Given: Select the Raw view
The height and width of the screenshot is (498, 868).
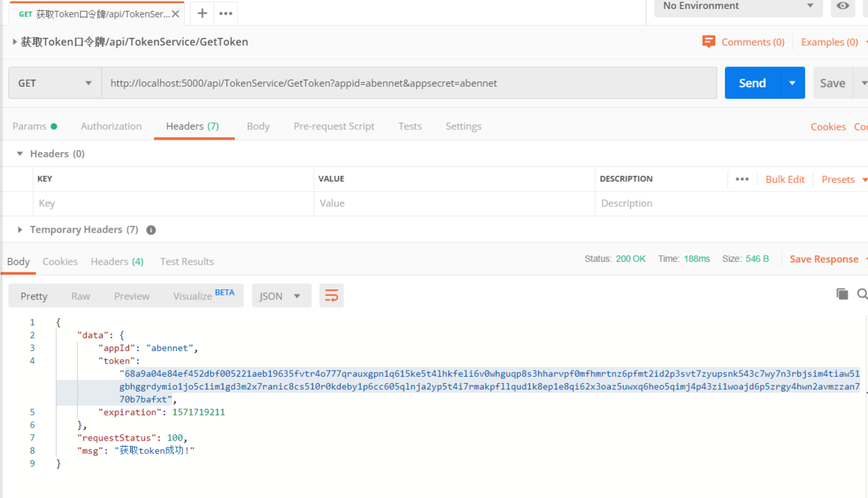Looking at the screenshot, I should point(80,296).
